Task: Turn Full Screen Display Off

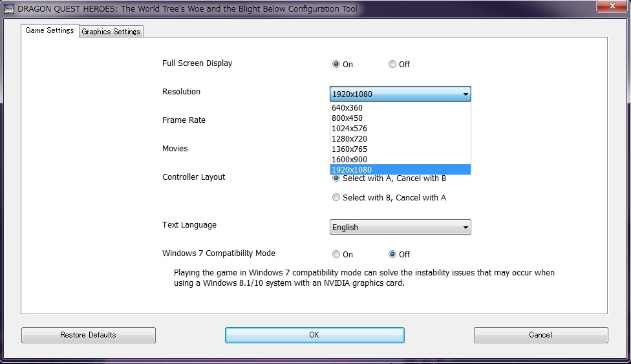Action: pyautogui.click(x=392, y=64)
